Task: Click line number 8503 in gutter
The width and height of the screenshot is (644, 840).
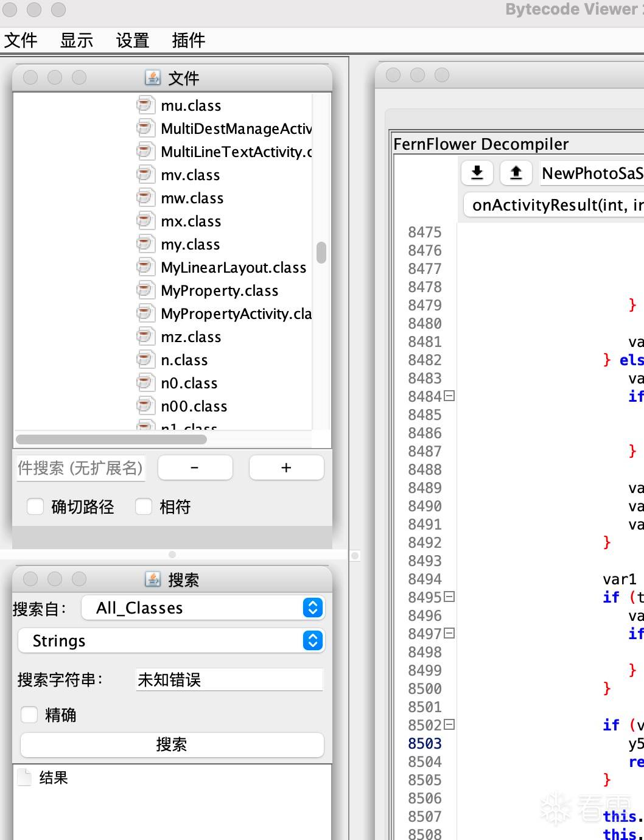Action: point(425,743)
